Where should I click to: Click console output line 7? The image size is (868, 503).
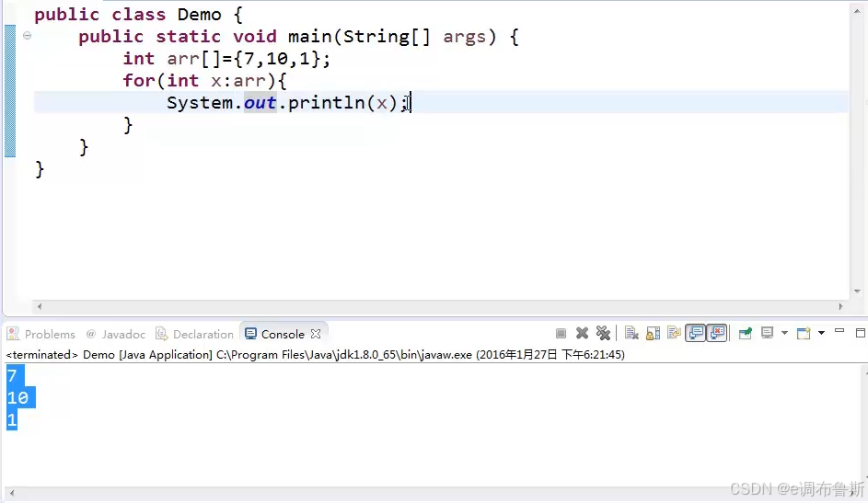click(12, 376)
